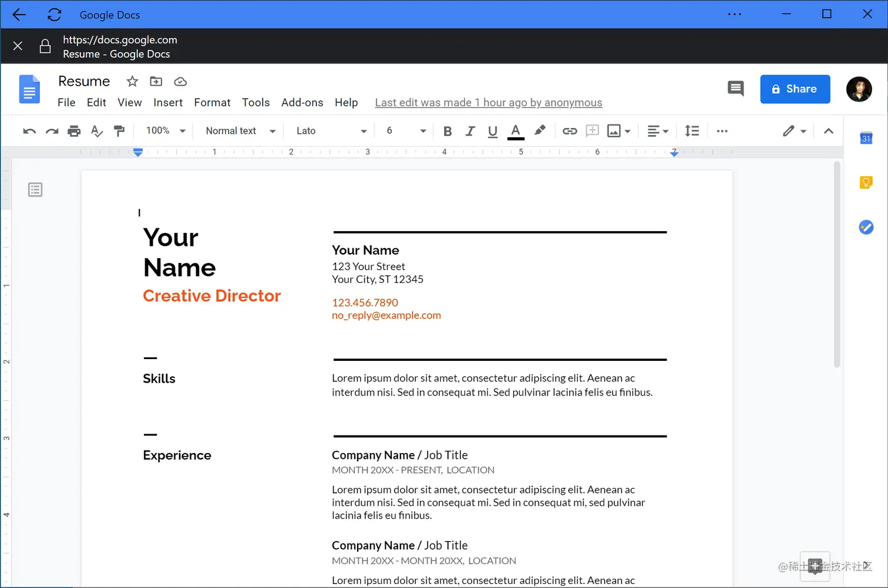Print the document using the printer icon
This screenshot has width=888, height=588.
[x=74, y=131]
